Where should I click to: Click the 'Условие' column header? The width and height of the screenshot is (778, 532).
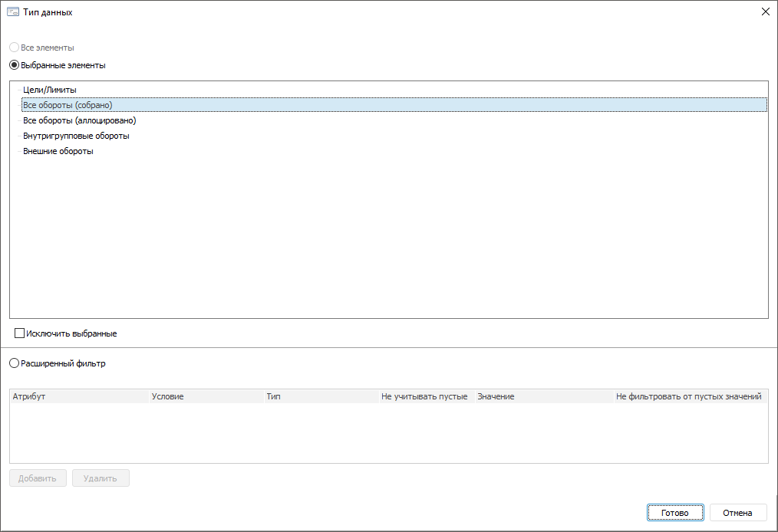(x=206, y=396)
